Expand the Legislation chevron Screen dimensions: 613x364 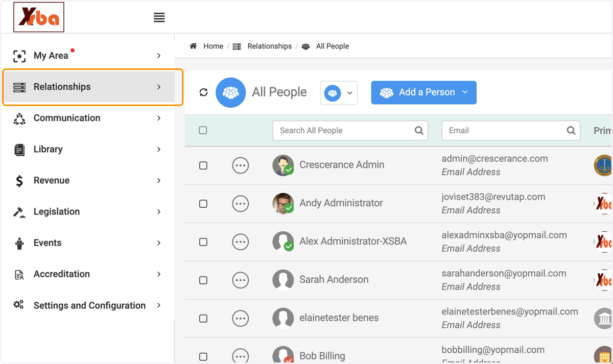pyautogui.click(x=159, y=211)
